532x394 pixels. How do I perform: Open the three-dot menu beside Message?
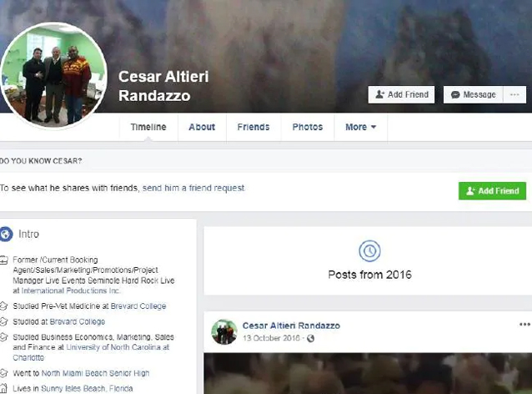click(514, 94)
